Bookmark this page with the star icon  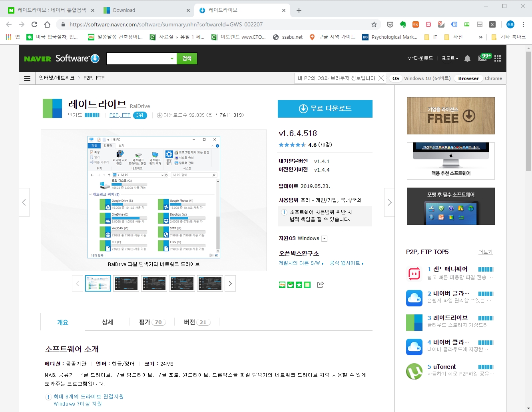pos(374,24)
